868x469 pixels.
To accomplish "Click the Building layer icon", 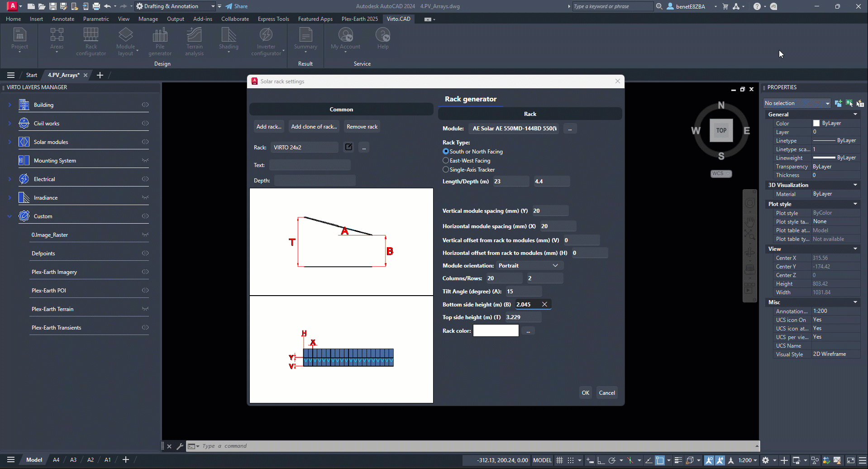I will click(24, 105).
